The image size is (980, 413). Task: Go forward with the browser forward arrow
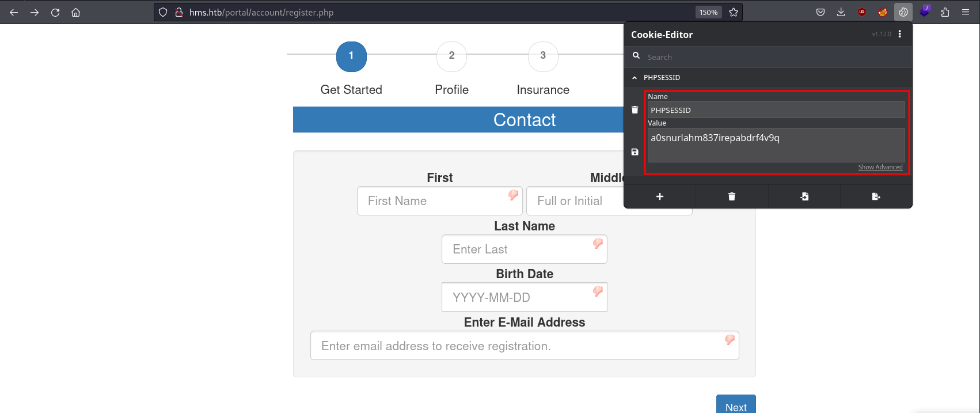35,12
